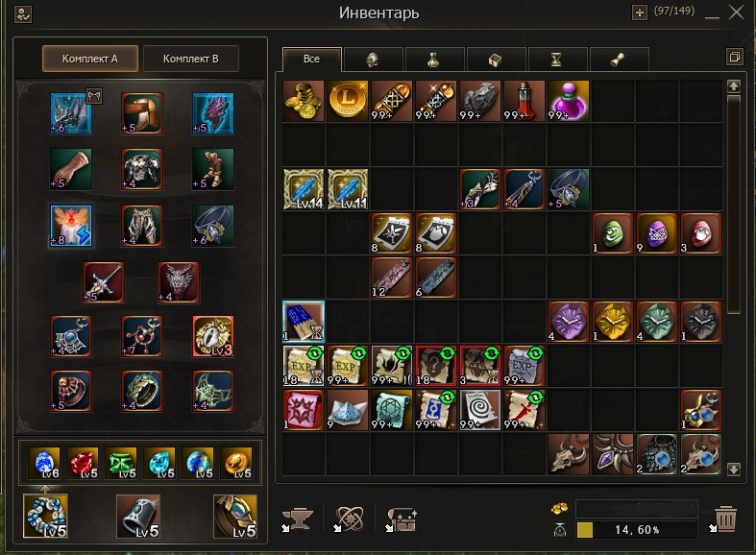756x555 pixels.
Task: Select Комплект A set
Action: coord(90,59)
